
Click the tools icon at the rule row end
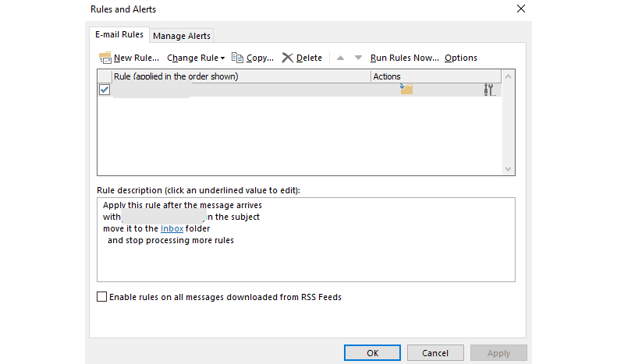point(490,90)
